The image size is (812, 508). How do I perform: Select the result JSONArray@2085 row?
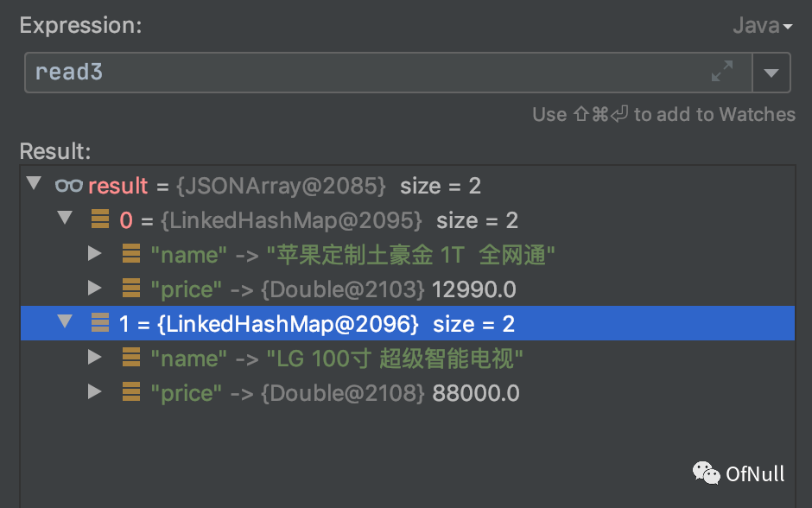click(x=285, y=186)
